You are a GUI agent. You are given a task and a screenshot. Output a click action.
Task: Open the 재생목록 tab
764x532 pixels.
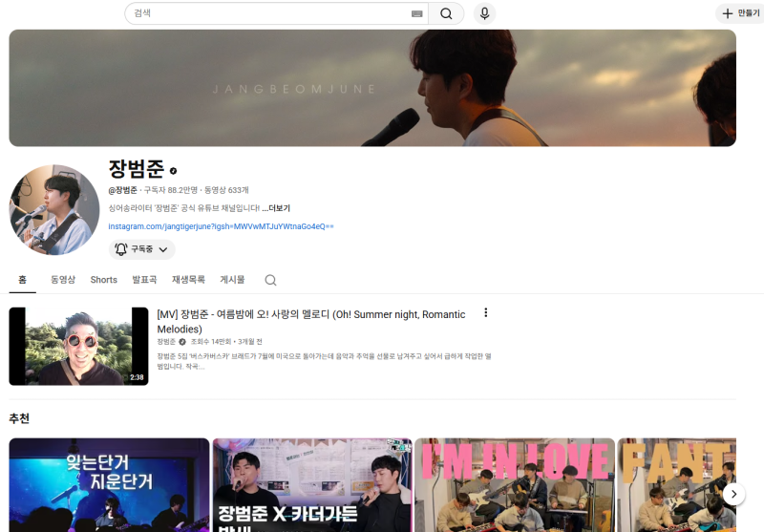188,280
